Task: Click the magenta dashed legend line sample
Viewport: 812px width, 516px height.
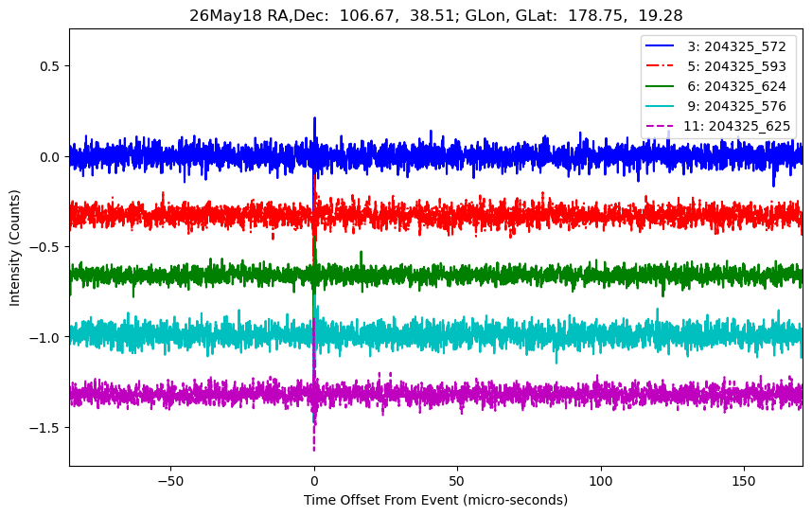Action: (660, 126)
